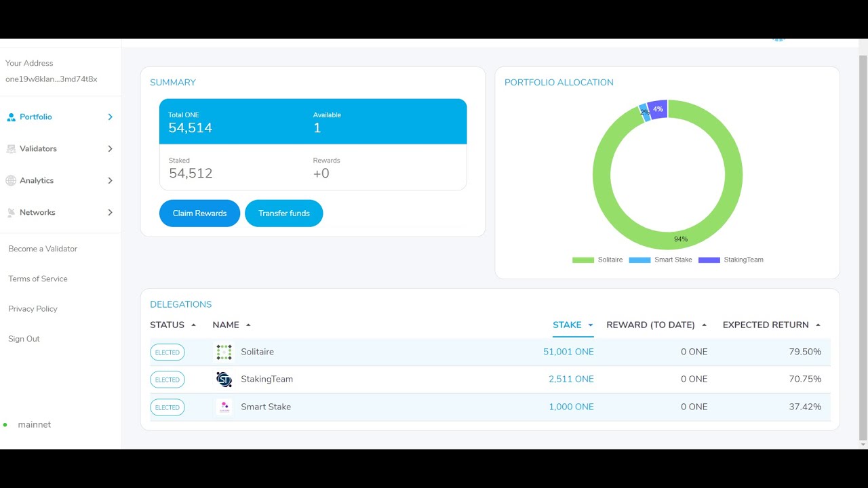
Task: Open the StakingTeam delegation row name
Action: point(267,379)
